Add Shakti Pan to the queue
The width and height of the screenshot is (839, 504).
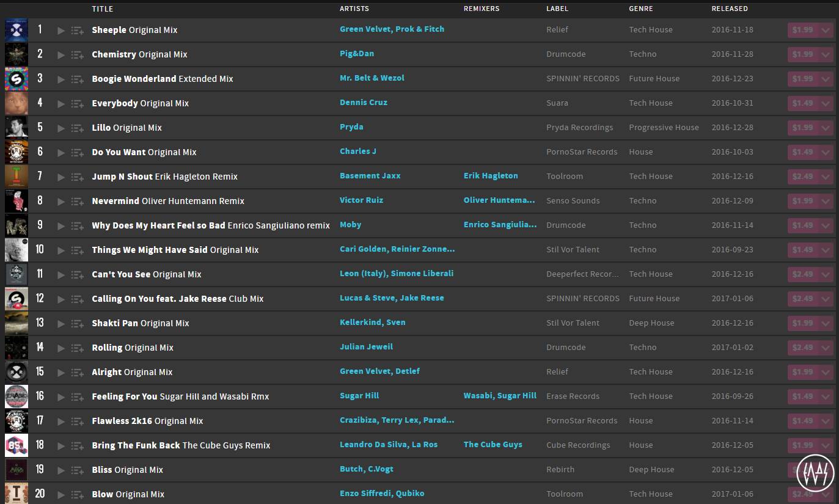78,323
